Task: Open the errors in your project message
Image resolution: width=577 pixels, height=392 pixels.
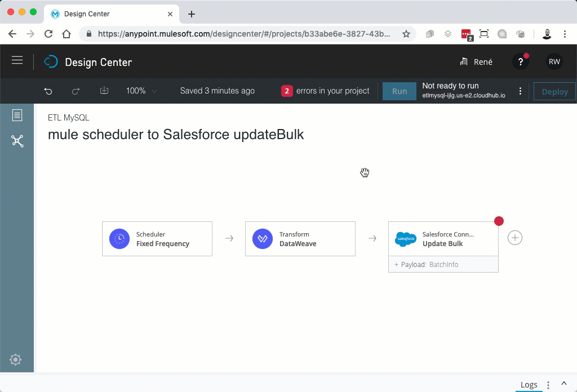Action: [x=332, y=91]
